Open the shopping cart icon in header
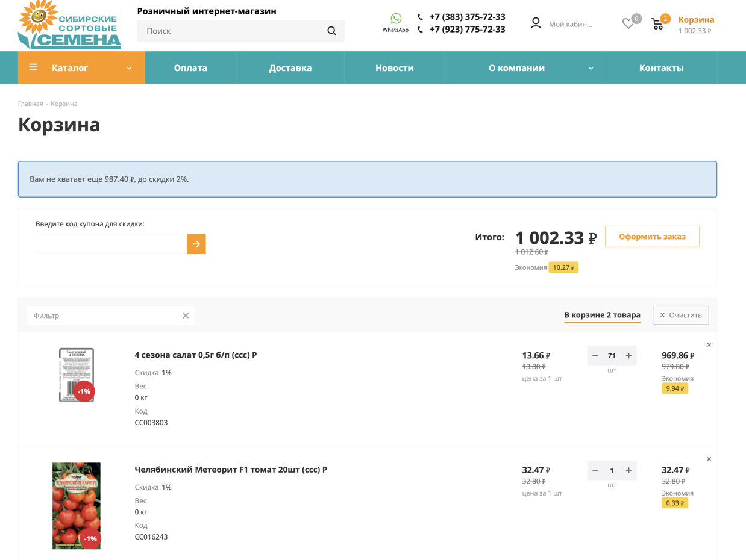The image size is (746, 560). point(657,24)
